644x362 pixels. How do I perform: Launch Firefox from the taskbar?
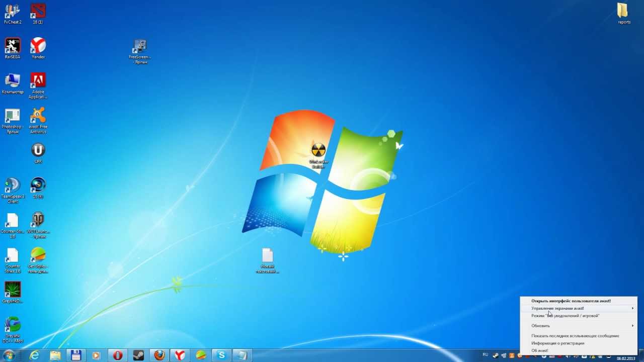coord(159,355)
